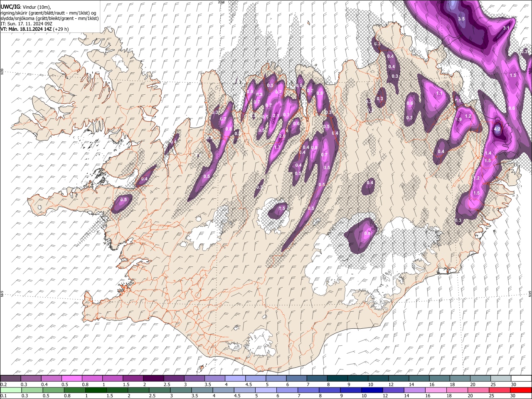Image resolution: width=532 pixels, height=399 pixels.
Task: Pick the lower legend pale green swatch at 0.1
Action: [10, 390]
